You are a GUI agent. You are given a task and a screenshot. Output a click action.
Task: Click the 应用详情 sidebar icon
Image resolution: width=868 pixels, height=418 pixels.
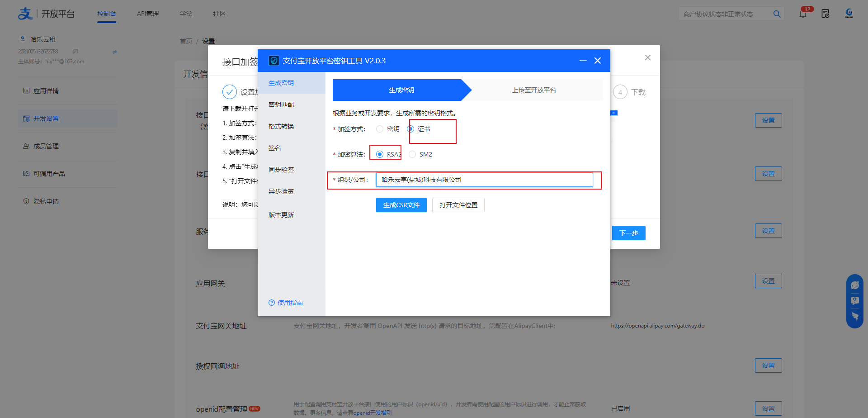click(26, 91)
